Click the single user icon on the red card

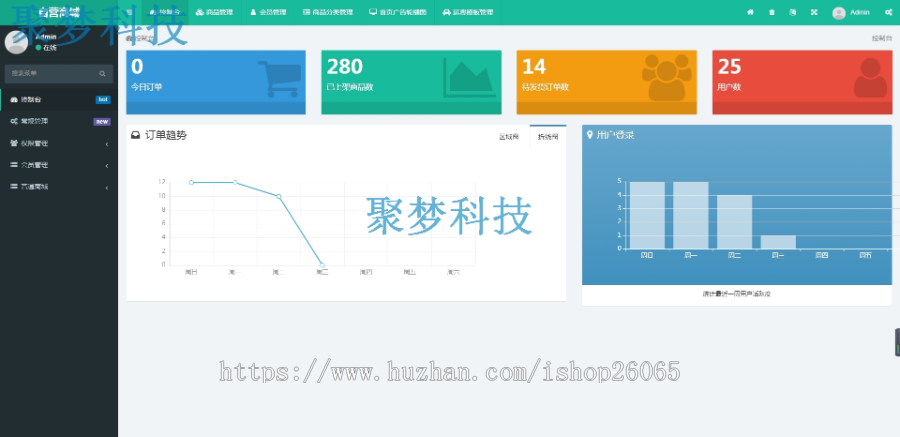pos(870,78)
